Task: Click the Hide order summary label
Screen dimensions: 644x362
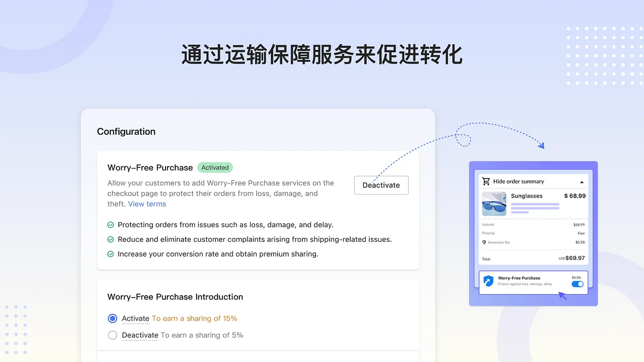Action: click(519, 182)
